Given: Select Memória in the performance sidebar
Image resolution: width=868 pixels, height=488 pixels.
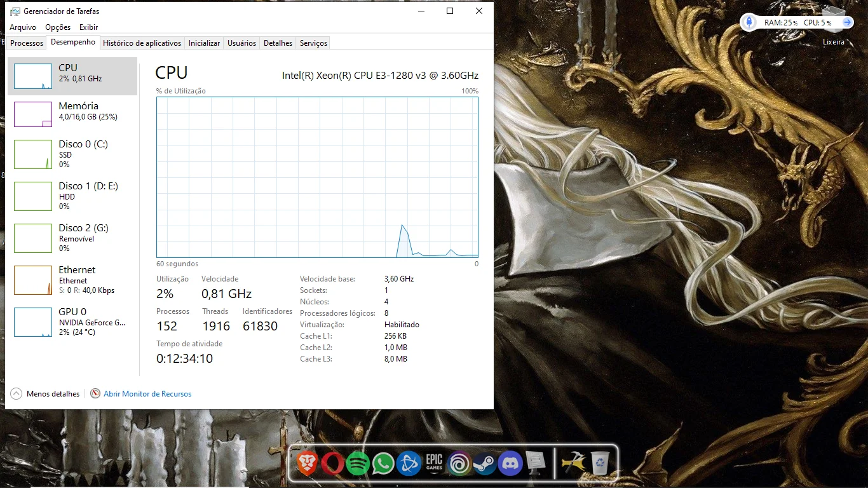Looking at the screenshot, I should (72, 114).
